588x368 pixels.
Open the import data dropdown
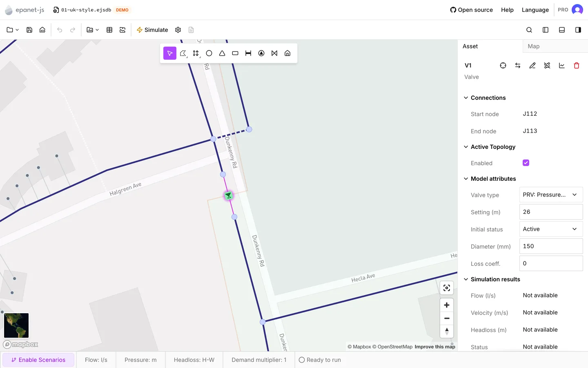93,30
